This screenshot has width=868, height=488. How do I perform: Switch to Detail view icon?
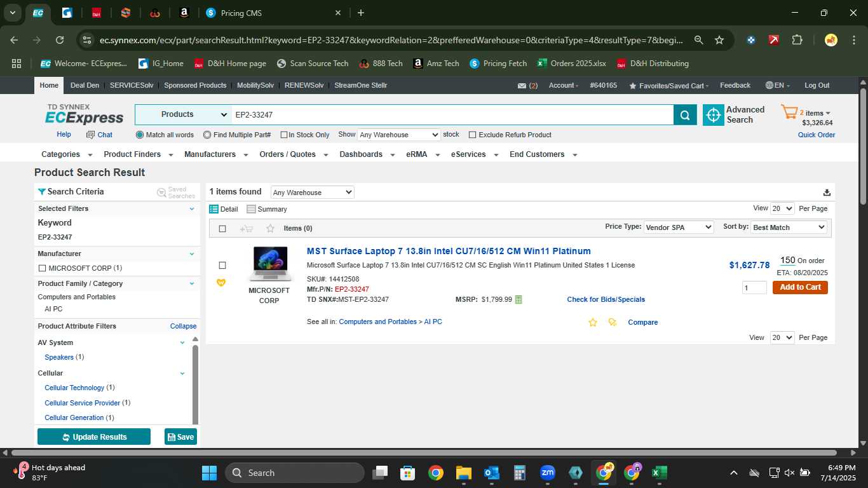tap(214, 209)
